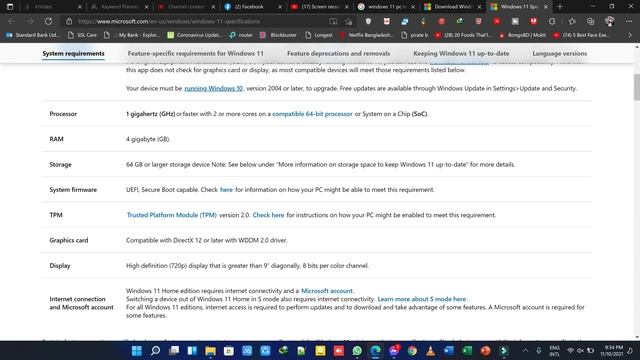Open Microsoft Excel from taskbar
The image size is (640, 360).
467,351
